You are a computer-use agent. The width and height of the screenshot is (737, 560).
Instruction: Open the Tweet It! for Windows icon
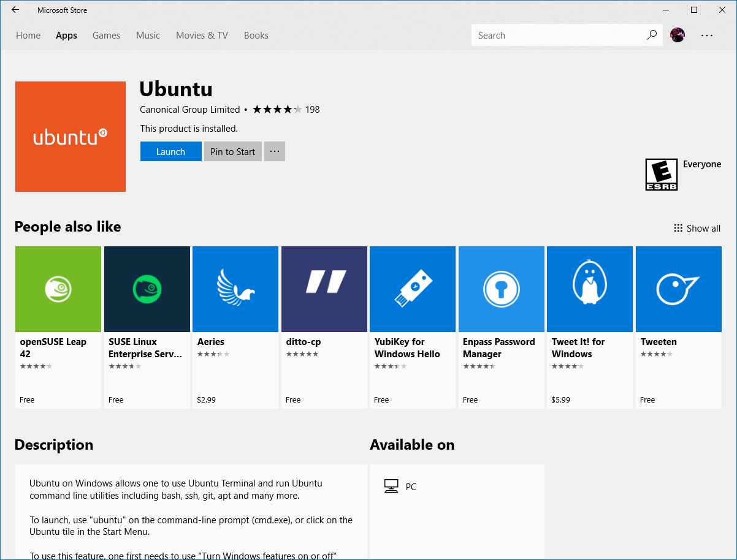point(590,289)
